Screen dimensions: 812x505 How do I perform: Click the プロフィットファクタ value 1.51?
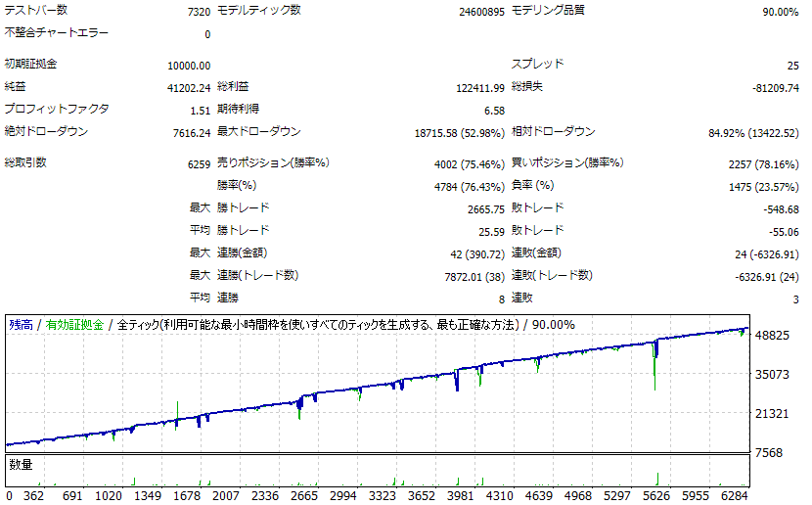tap(200, 111)
